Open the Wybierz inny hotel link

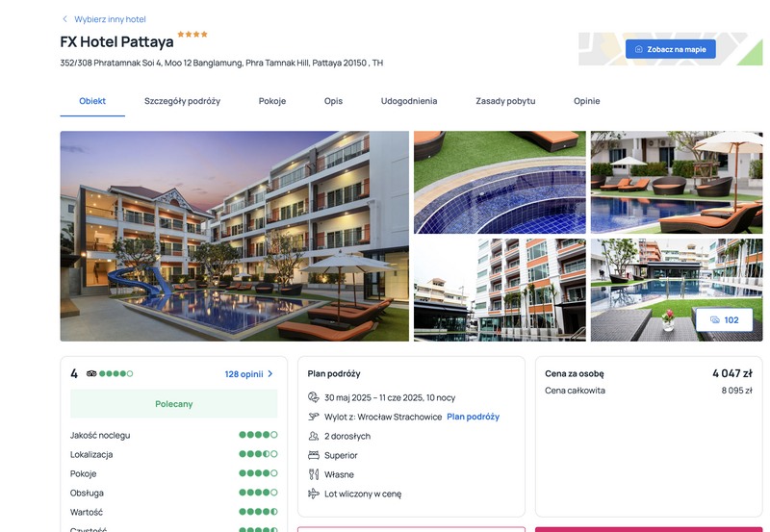[110, 19]
